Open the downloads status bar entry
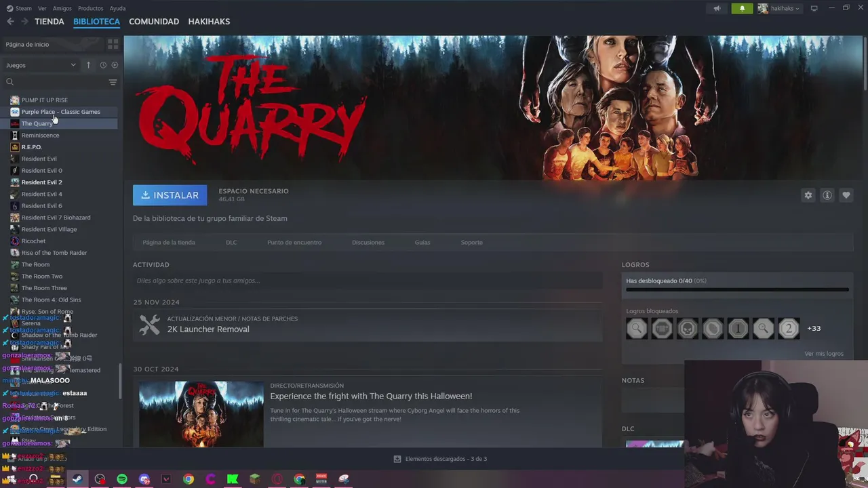The width and height of the screenshot is (868, 488). pos(440,459)
